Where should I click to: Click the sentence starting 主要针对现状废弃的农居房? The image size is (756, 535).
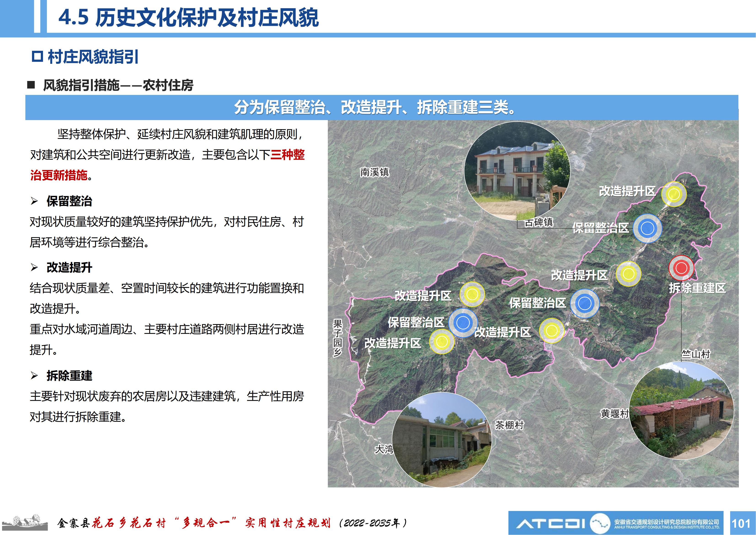click(x=167, y=406)
